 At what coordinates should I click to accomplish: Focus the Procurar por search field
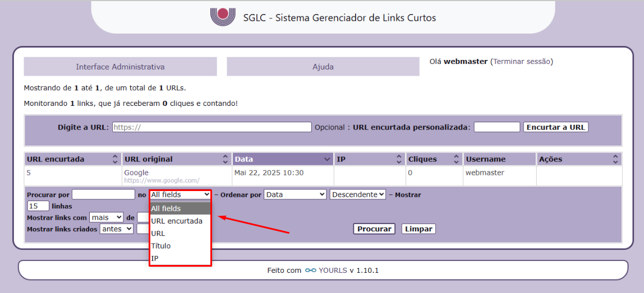103,194
